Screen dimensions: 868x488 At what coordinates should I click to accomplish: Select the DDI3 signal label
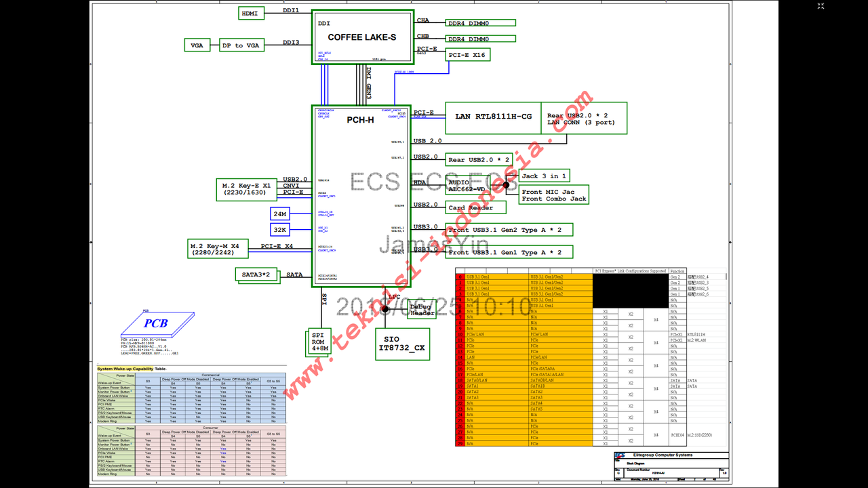click(x=291, y=42)
